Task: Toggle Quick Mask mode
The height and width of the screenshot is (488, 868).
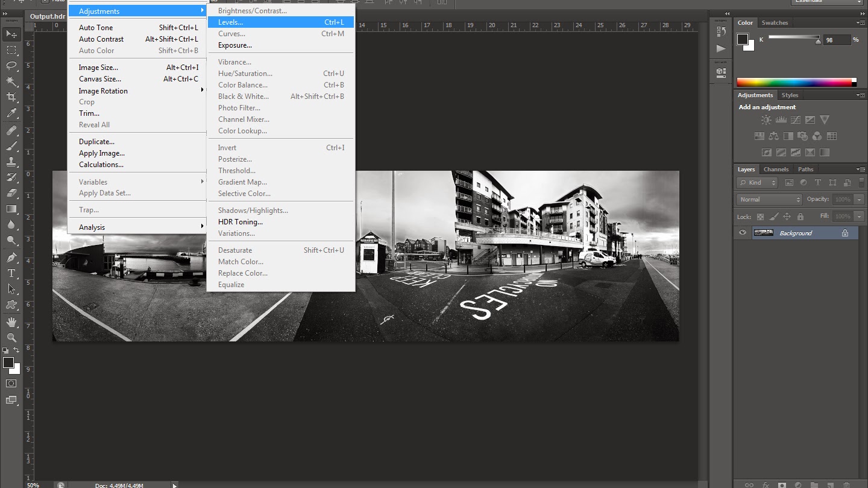Action: tap(11, 383)
